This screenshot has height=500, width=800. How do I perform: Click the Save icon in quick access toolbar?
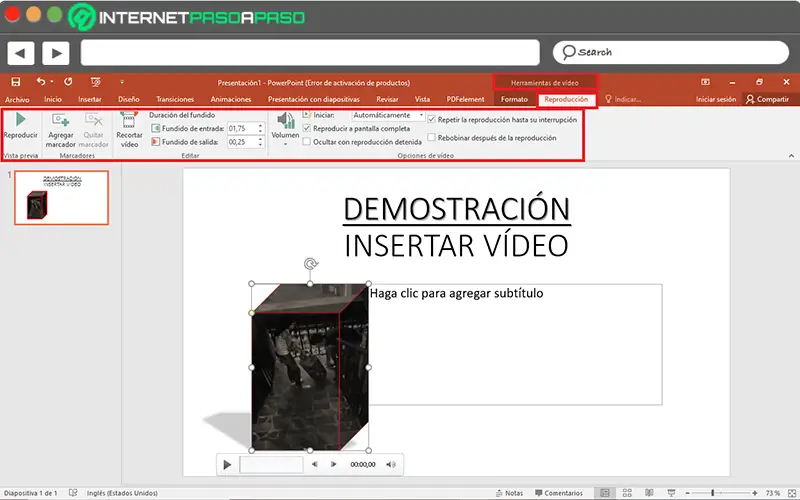[x=16, y=82]
